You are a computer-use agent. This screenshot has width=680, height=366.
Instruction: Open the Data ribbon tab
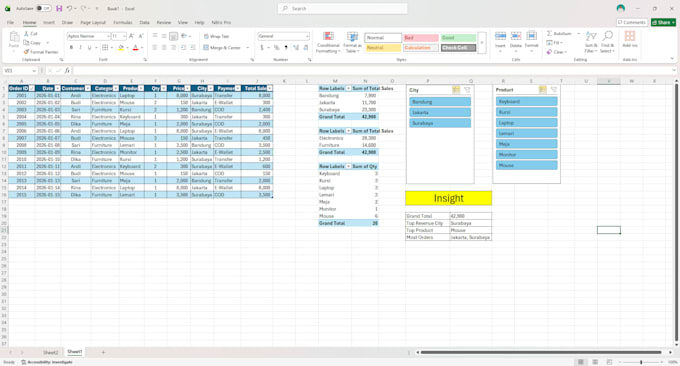coord(144,22)
